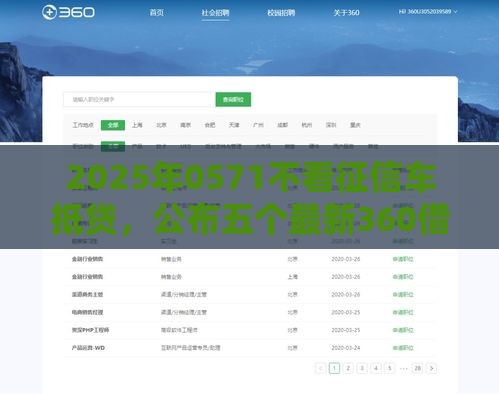Click the 上海 location cell in the job table

click(x=292, y=277)
